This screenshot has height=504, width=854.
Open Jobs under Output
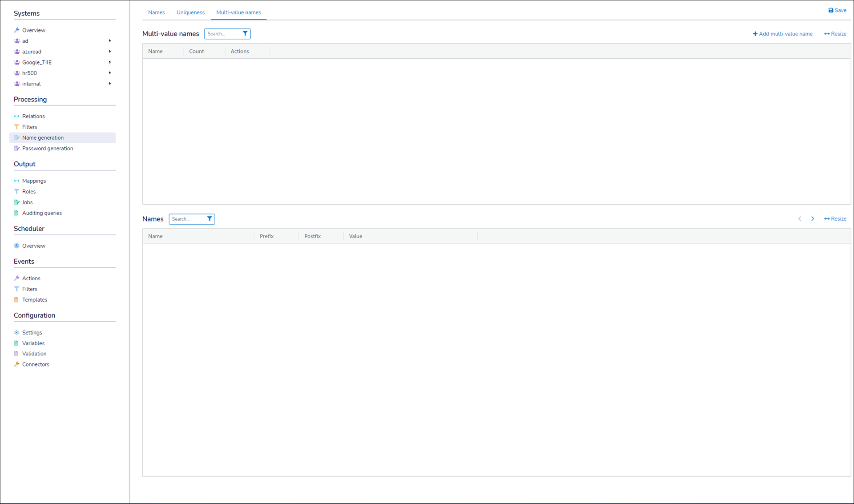click(x=27, y=202)
